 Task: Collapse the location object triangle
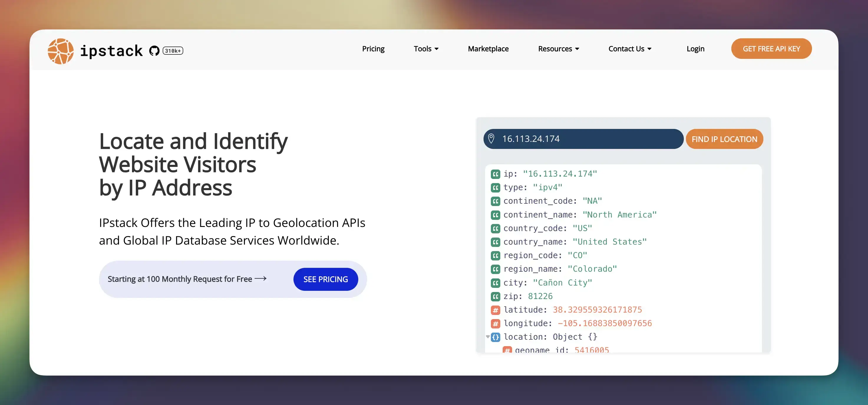488,337
